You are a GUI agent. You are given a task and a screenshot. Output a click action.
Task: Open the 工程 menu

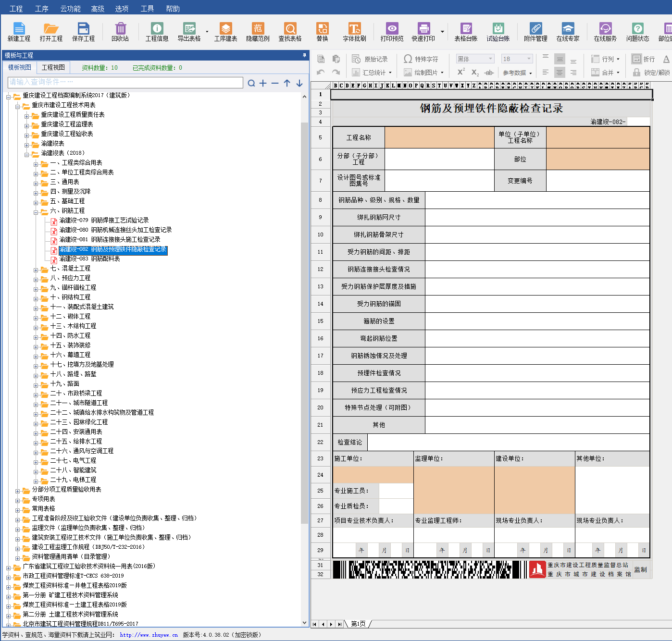(x=16, y=9)
